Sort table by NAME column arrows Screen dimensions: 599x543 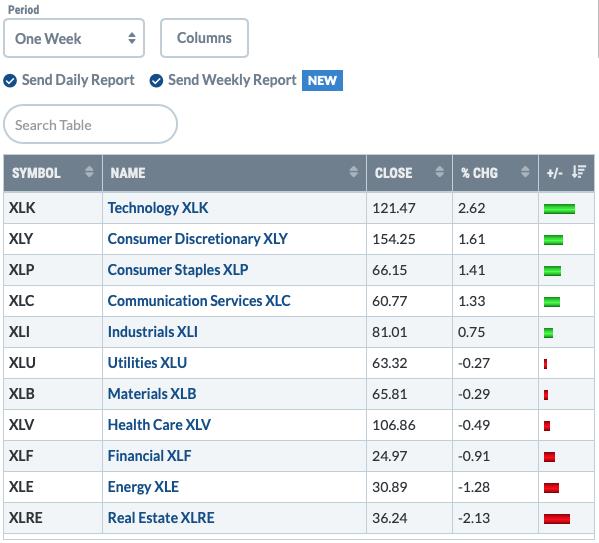pyautogui.click(x=353, y=172)
